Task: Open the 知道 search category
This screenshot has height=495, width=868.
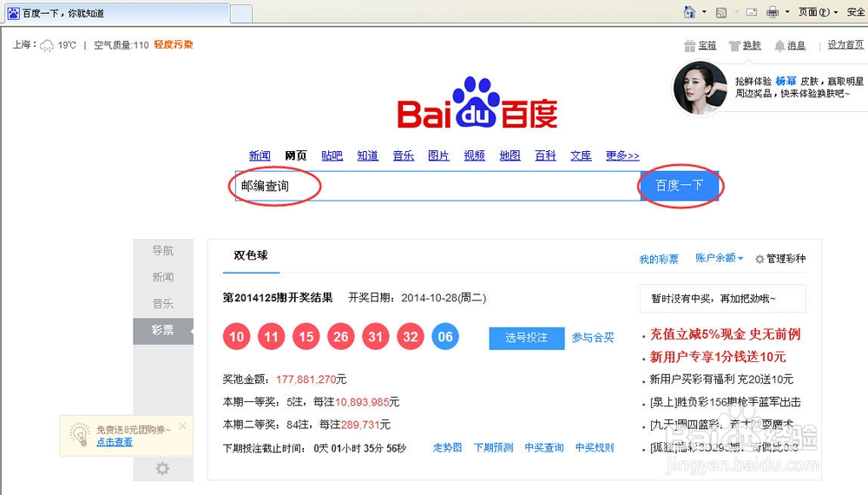Action: [367, 155]
